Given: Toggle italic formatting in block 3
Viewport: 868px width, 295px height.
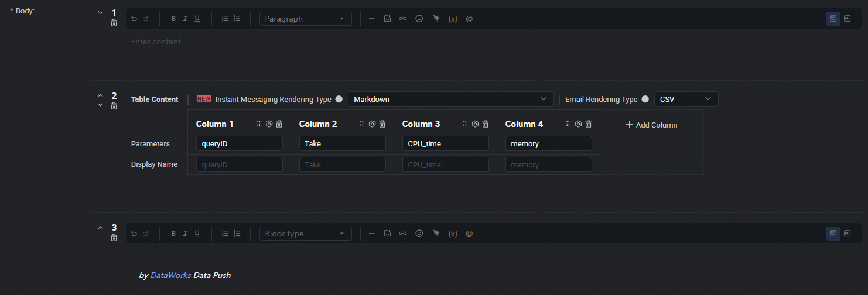Looking at the screenshot, I should 185,234.
